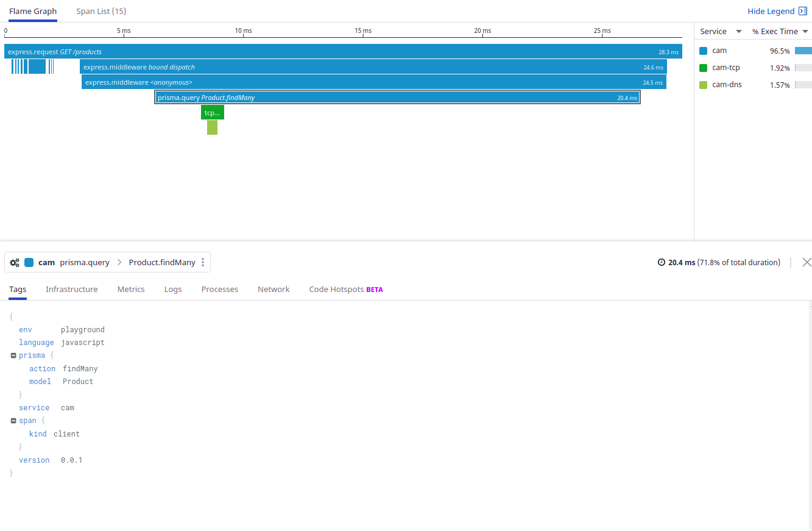Screen dimensions: 812x531
Task: Click the gears settings icon in span header
Action: tap(15, 262)
